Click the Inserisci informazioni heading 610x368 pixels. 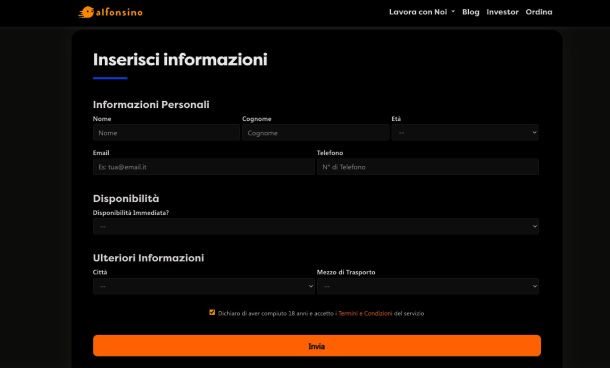[180, 60]
